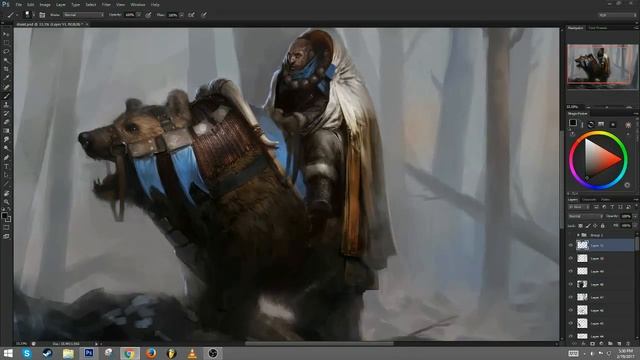640x360 pixels.
Task: Open the Edit menu
Action: [x=31, y=4]
